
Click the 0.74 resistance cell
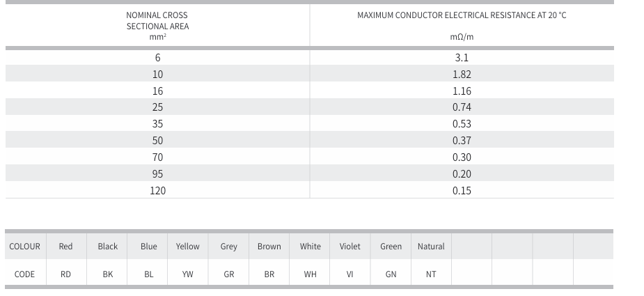coord(462,107)
